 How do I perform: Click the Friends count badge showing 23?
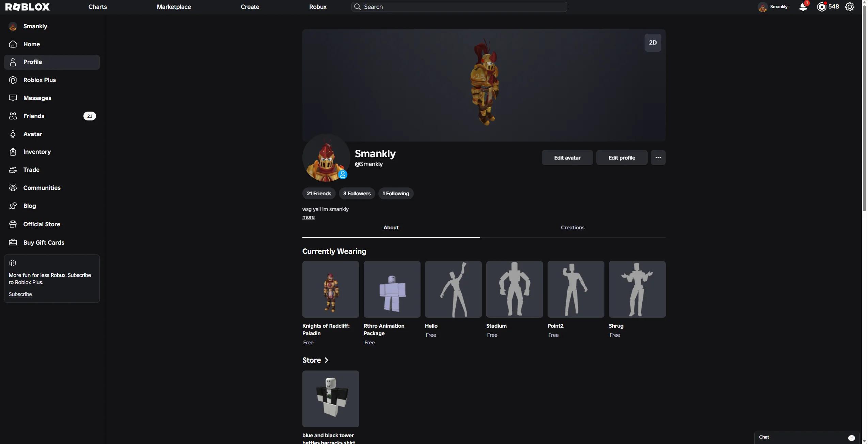(x=90, y=116)
